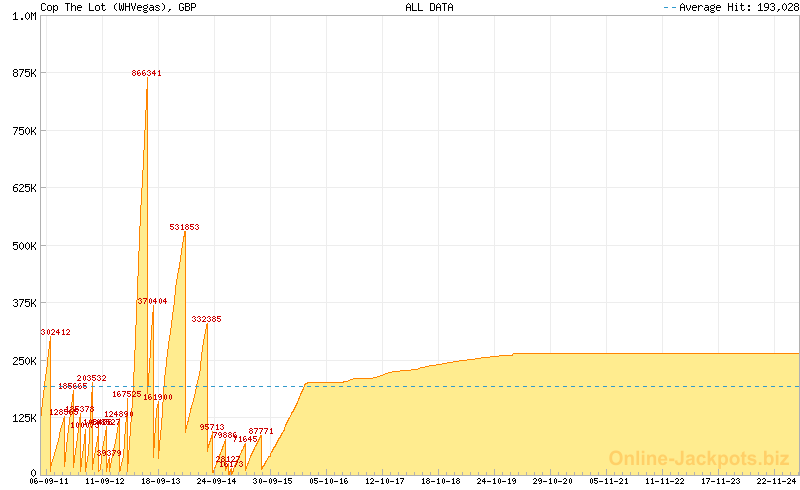Click the 05-10-16 date axis label
Screen dimensions: 800x490
point(329,481)
